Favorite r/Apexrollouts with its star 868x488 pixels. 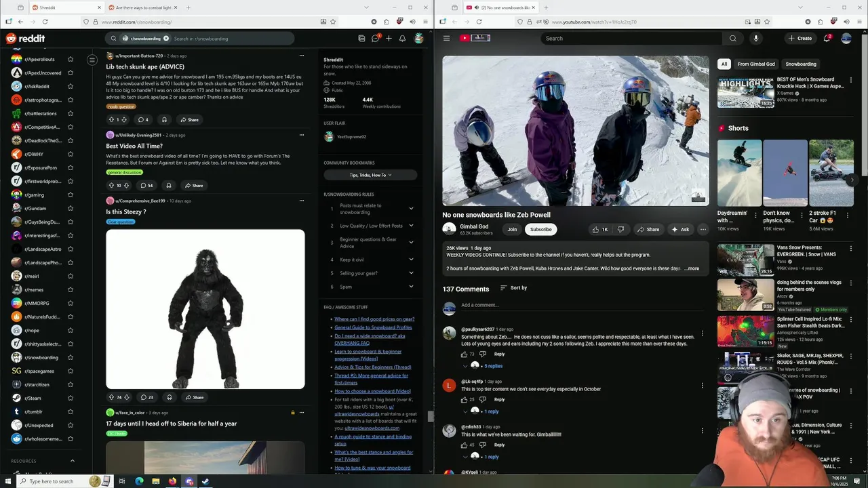pyautogui.click(x=70, y=59)
